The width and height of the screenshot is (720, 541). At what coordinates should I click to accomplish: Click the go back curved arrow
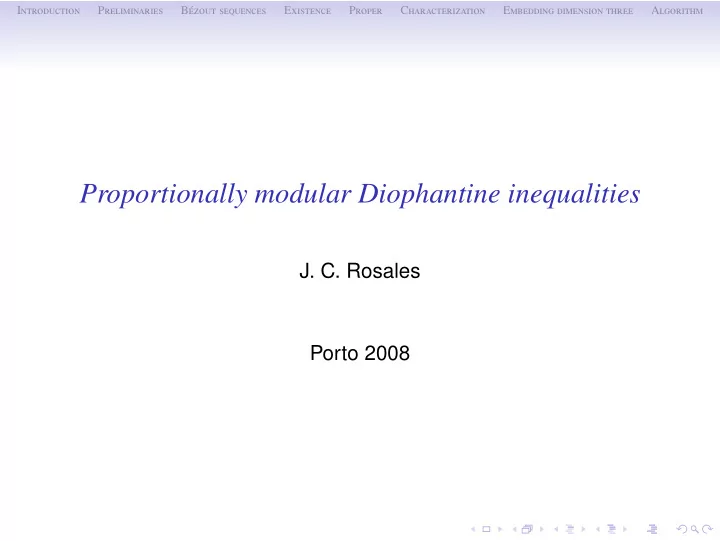pos(682,529)
